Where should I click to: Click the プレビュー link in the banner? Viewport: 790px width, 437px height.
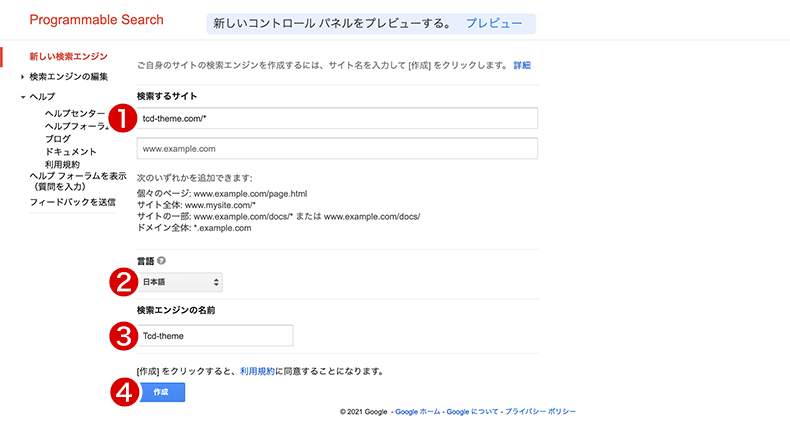tap(494, 23)
